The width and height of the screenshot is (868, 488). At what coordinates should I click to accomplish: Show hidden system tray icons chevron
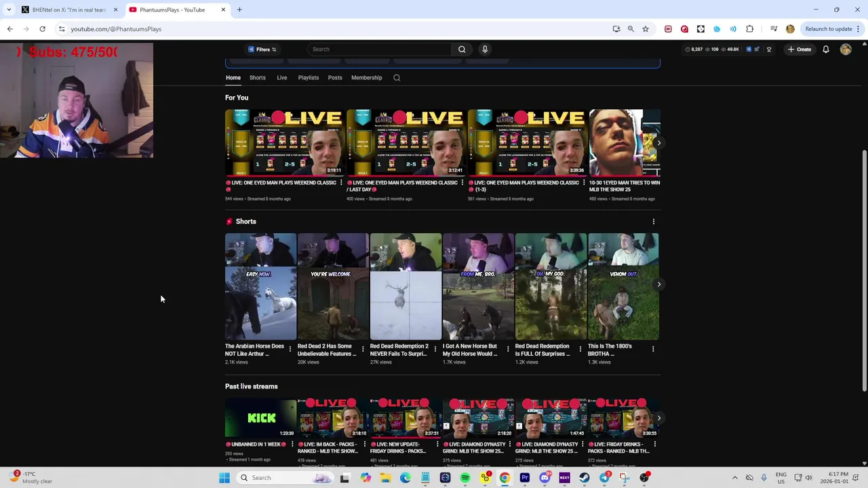[x=734, y=478]
